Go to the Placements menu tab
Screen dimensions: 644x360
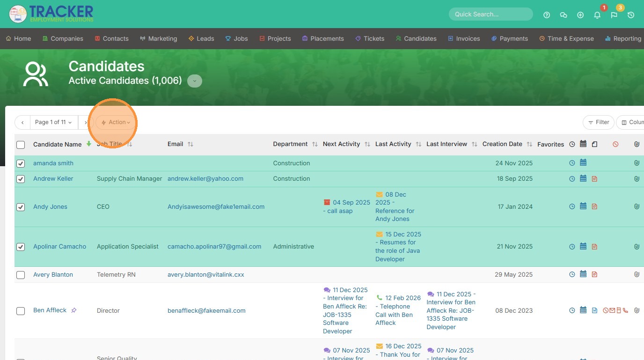(323, 38)
